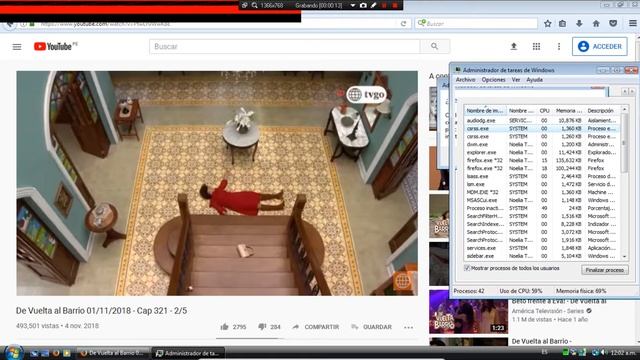Sort processes by CPU column header
This screenshot has height=360, width=640.
point(544,111)
